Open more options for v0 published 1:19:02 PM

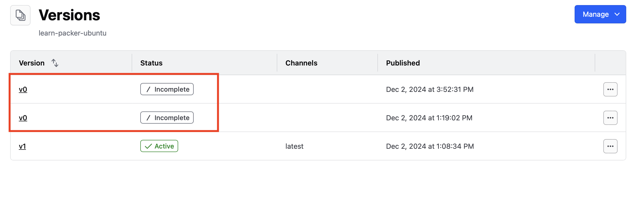610,118
